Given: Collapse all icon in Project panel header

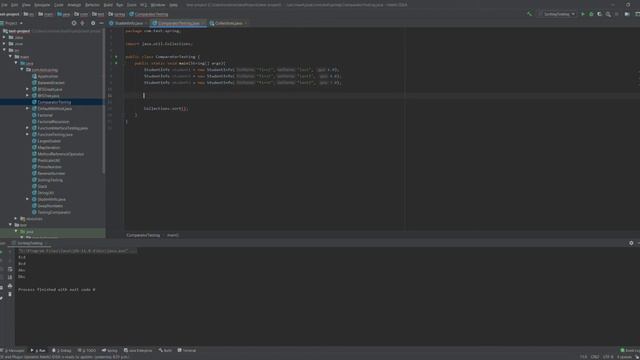Looking at the screenshot, I should 82,23.
